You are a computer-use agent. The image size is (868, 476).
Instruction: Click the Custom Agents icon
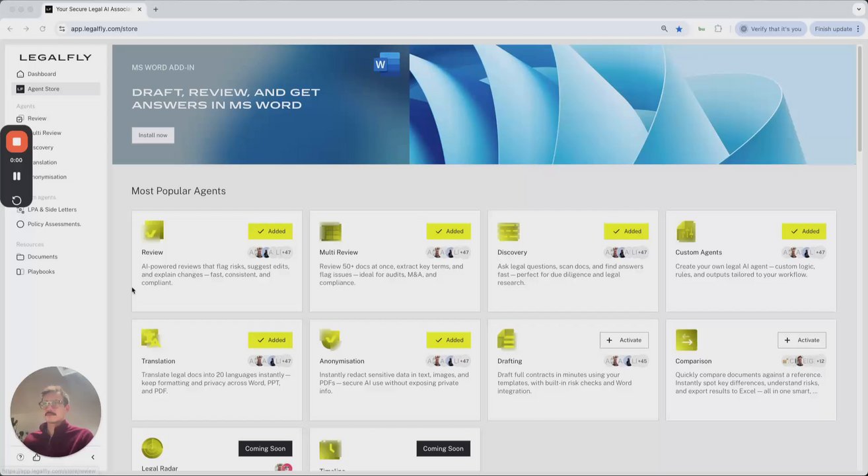(686, 231)
